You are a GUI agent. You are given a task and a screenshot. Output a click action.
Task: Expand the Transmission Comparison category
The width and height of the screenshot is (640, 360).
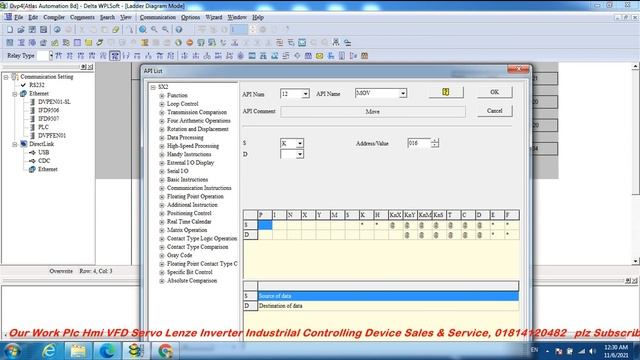click(x=162, y=112)
